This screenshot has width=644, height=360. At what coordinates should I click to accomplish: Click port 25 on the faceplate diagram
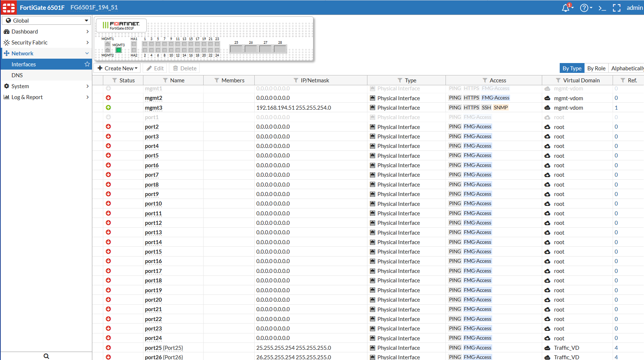pyautogui.click(x=236, y=49)
